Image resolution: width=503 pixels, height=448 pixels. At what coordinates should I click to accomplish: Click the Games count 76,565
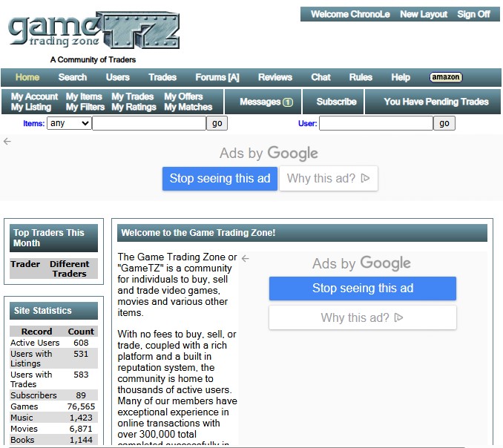click(x=81, y=406)
